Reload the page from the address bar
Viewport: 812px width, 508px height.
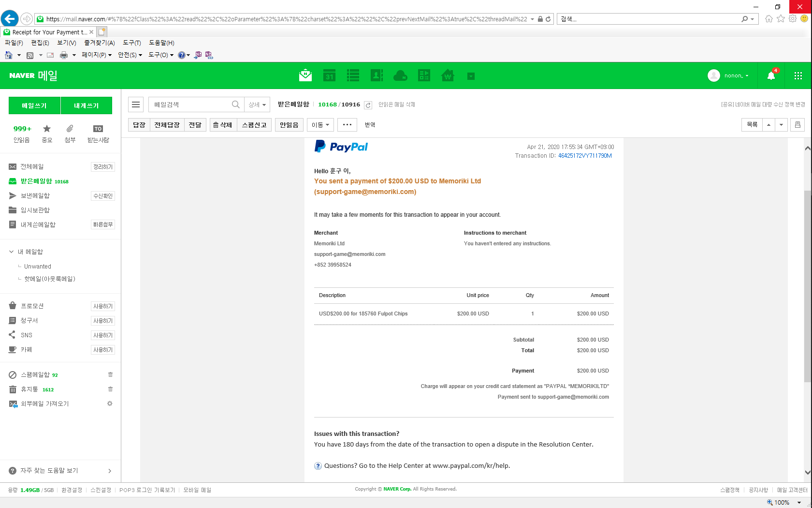click(548, 19)
